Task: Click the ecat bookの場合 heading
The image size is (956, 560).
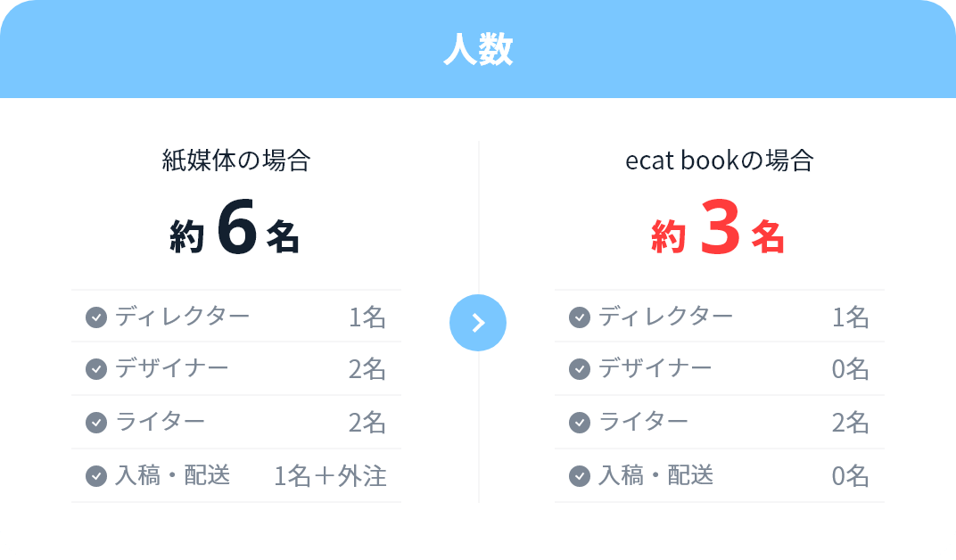Action: (720, 161)
